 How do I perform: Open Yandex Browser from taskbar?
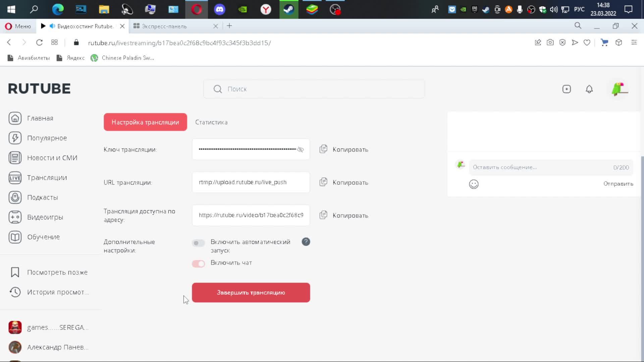[x=266, y=9]
